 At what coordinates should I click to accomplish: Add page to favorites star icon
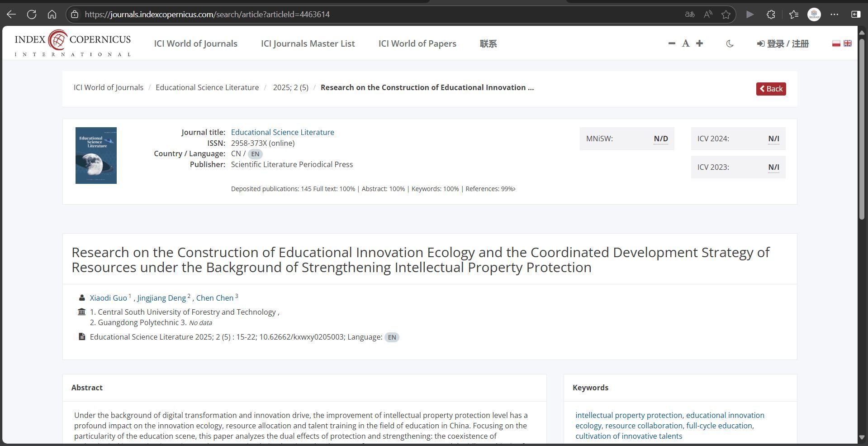click(x=726, y=14)
